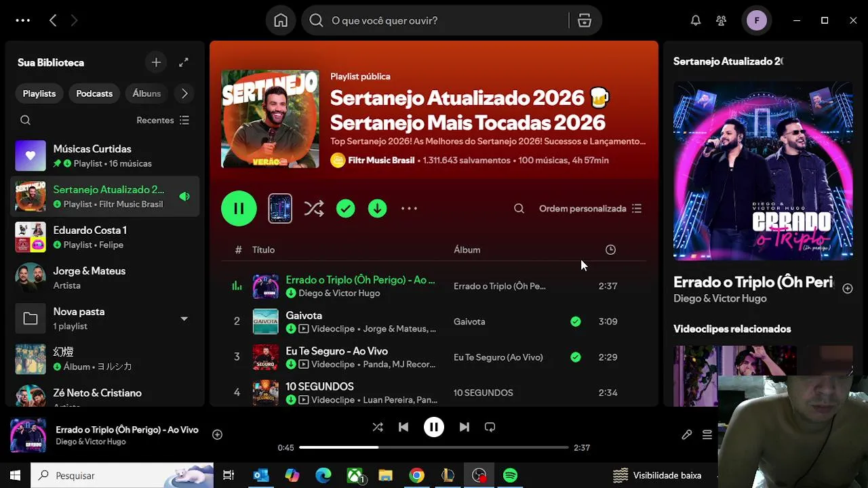Expand library with the diagonal arrows icon
This screenshot has height=488, width=868.
pos(184,62)
